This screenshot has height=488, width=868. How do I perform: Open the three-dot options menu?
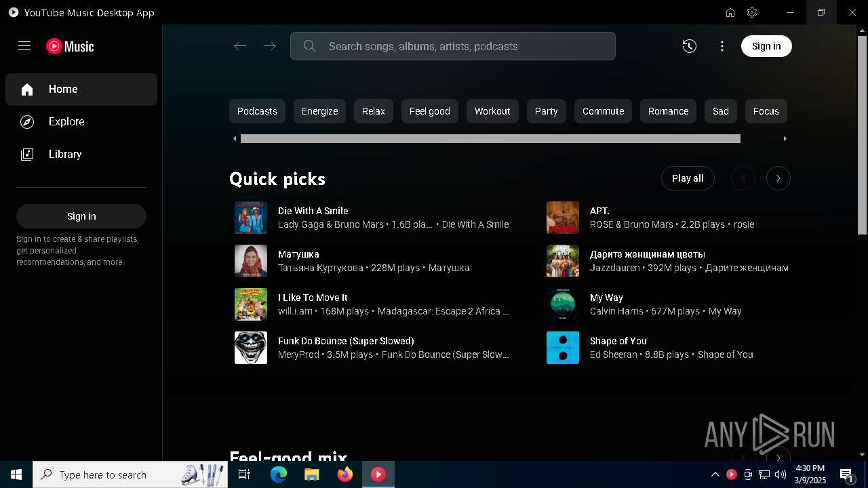click(722, 46)
